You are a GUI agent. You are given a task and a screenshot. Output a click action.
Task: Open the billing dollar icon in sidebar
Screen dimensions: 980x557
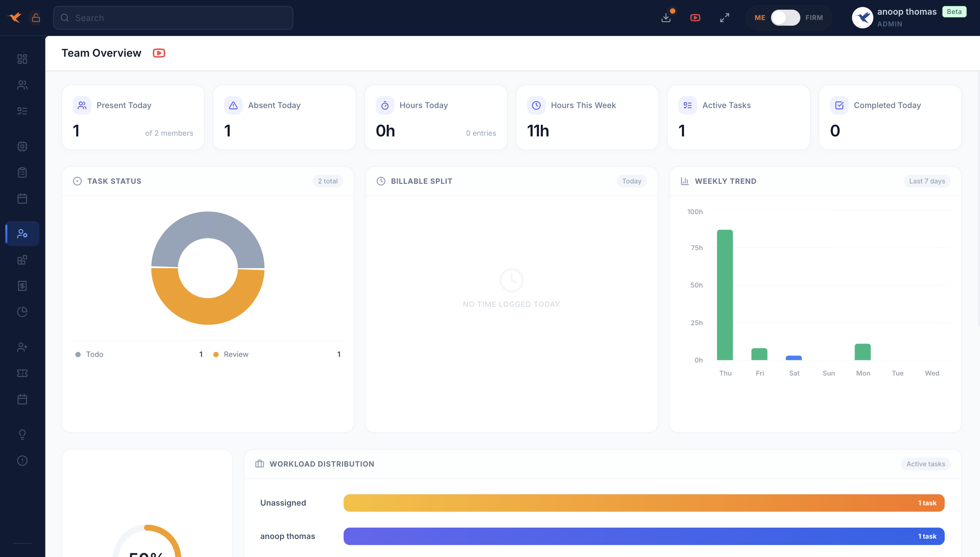pos(22,286)
